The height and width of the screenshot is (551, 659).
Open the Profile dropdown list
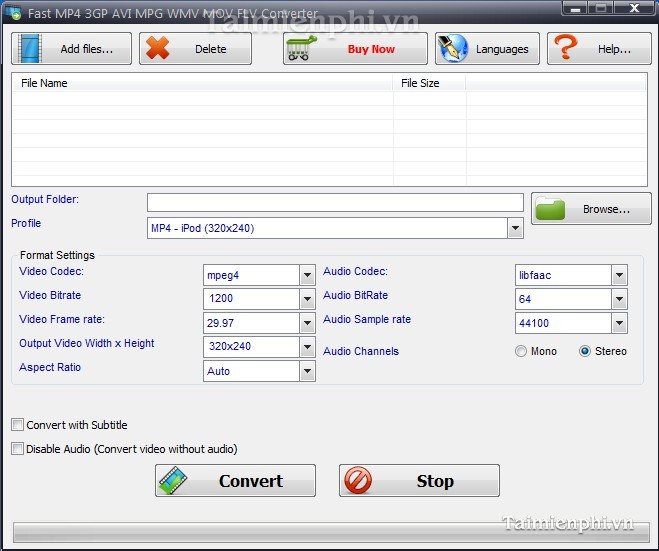[x=515, y=228]
